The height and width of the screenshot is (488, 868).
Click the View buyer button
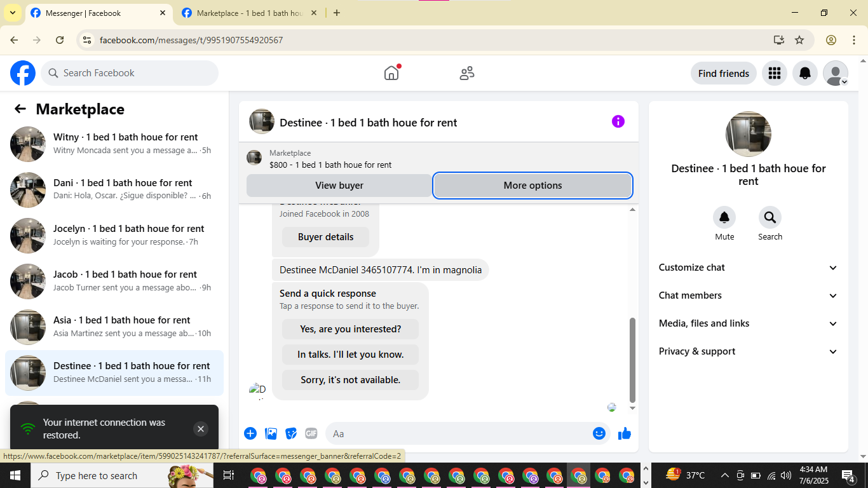[339, 186]
